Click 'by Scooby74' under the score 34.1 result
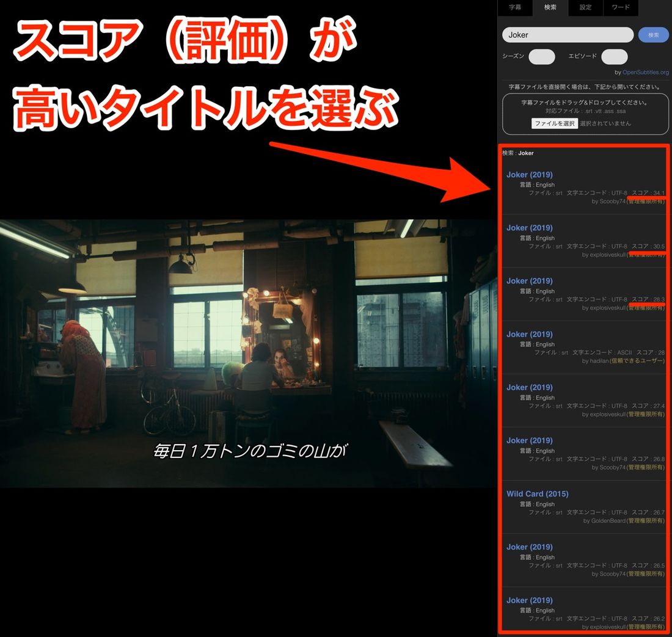 (608, 202)
